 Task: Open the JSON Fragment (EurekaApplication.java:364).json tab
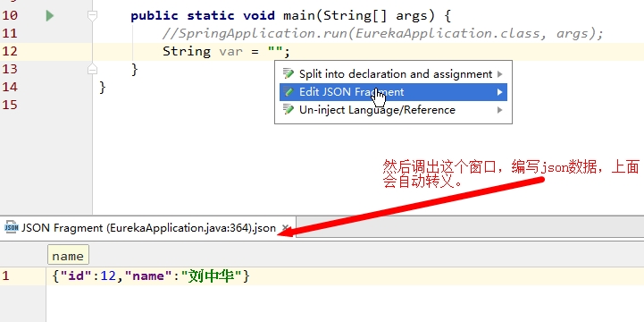point(148,228)
